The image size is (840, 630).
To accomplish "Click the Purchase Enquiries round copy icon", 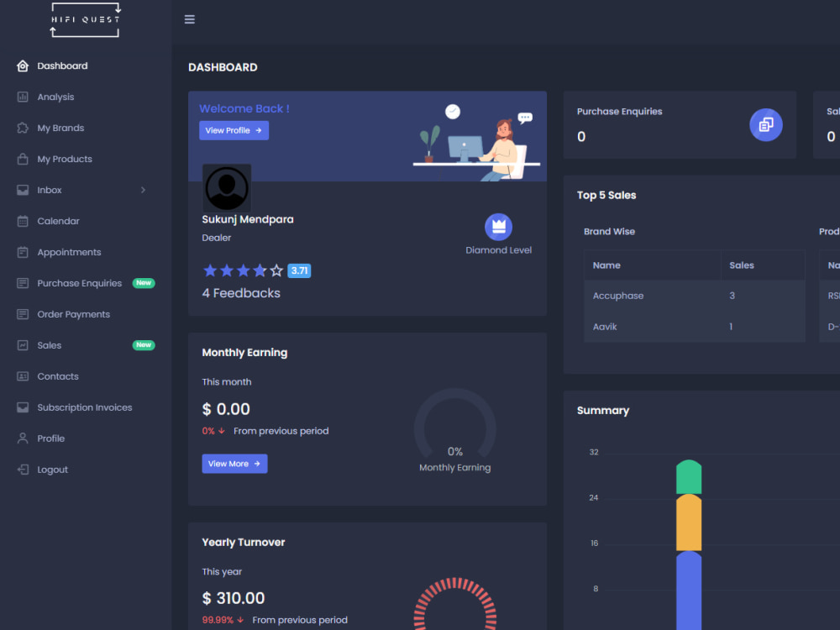I will [x=765, y=125].
